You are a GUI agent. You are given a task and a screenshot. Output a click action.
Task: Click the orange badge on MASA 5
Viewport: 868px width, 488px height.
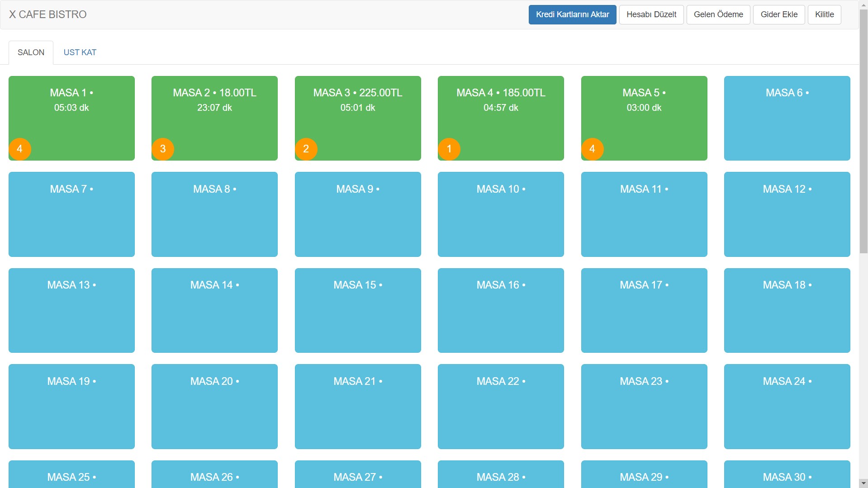click(592, 149)
